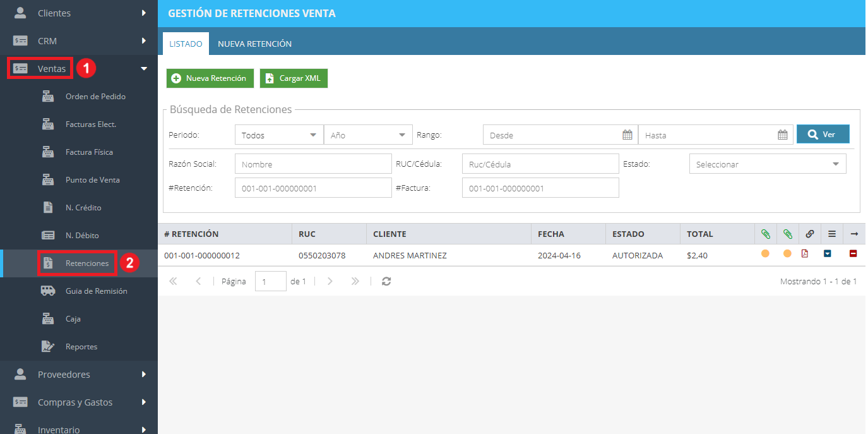Click the first orange status circle
The width and height of the screenshot is (868, 434).
click(x=765, y=254)
